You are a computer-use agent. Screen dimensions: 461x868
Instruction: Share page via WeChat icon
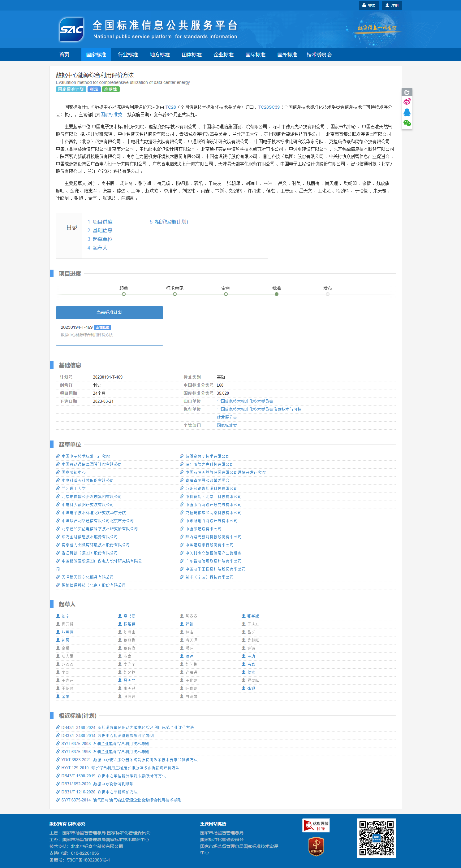[x=407, y=123]
